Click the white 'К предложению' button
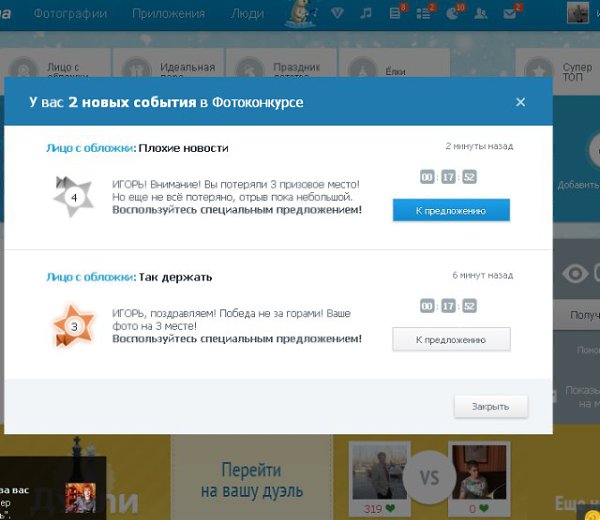Viewport: 600px width, 520px height. click(450, 340)
